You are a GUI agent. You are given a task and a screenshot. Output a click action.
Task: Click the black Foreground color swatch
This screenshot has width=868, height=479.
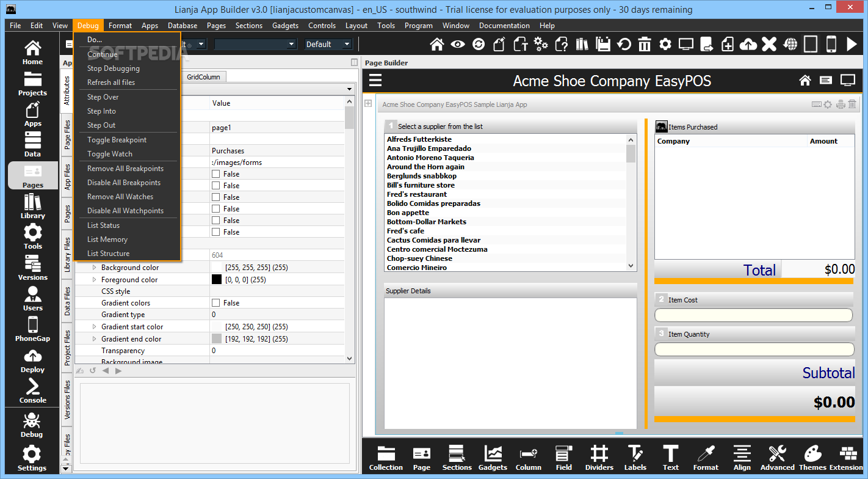216,280
